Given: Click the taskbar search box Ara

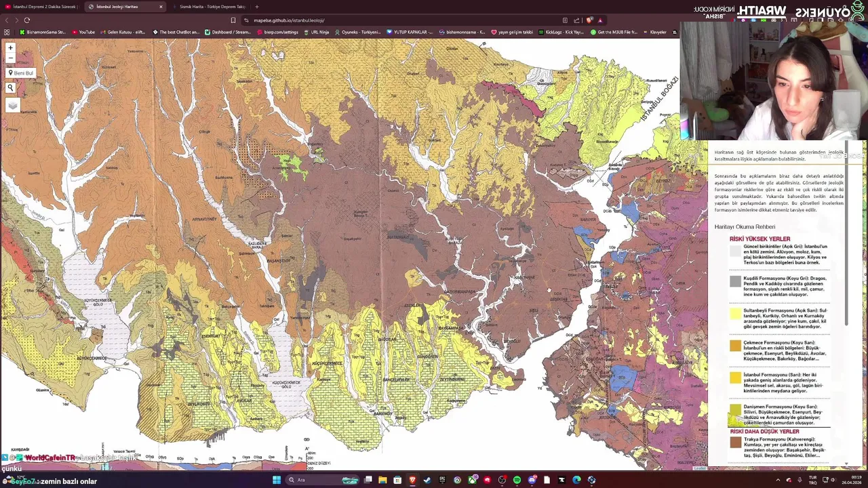Looking at the screenshot, I should pos(323,480).
